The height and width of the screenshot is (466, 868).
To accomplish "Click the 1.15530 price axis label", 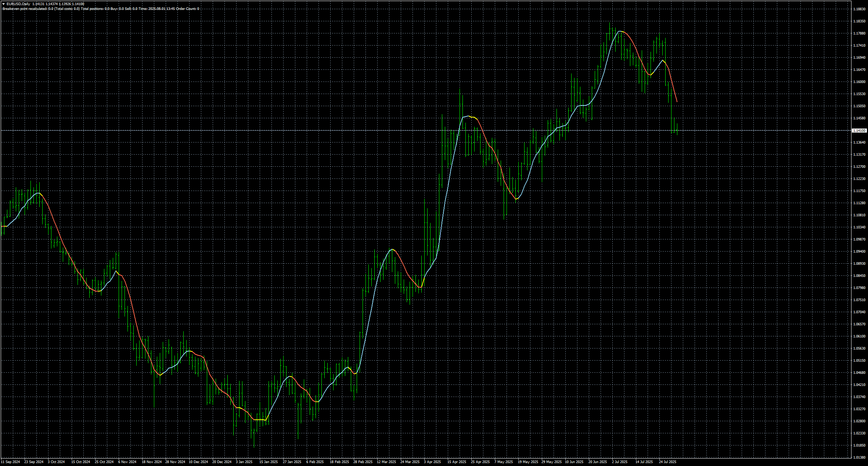I will coord(859,94).
